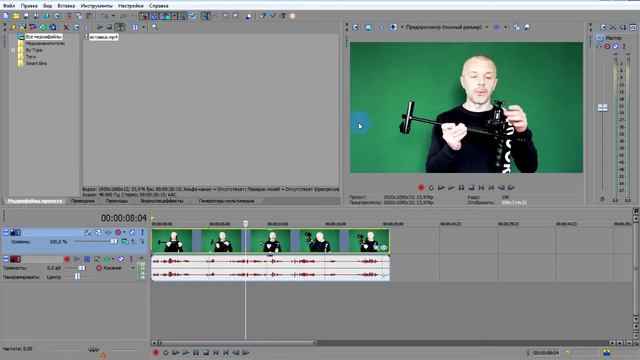Play from start in the timeline transport bar
Viewport: 640px width, 360px height.
point(176,352)
